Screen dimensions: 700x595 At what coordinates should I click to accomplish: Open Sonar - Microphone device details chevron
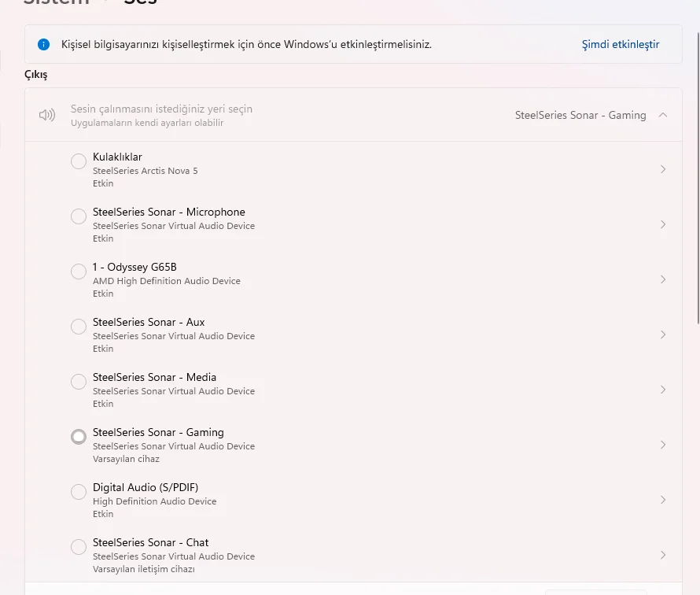663,224
